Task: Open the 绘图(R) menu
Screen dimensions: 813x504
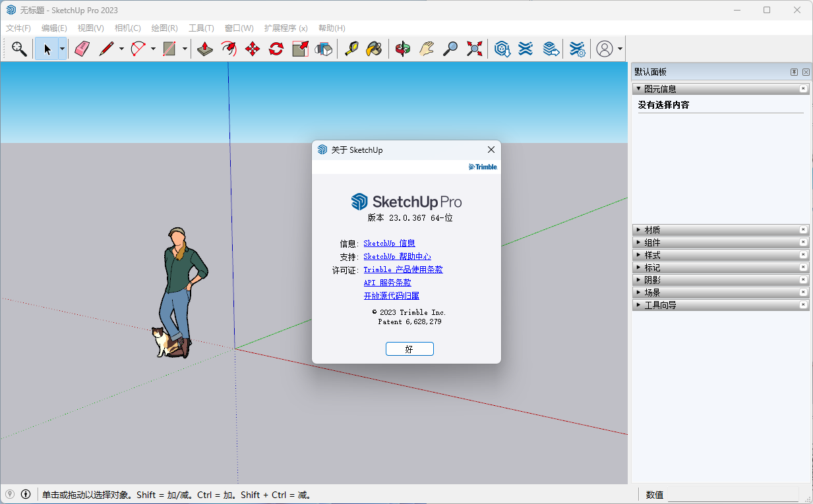Action: coord(164,28)
